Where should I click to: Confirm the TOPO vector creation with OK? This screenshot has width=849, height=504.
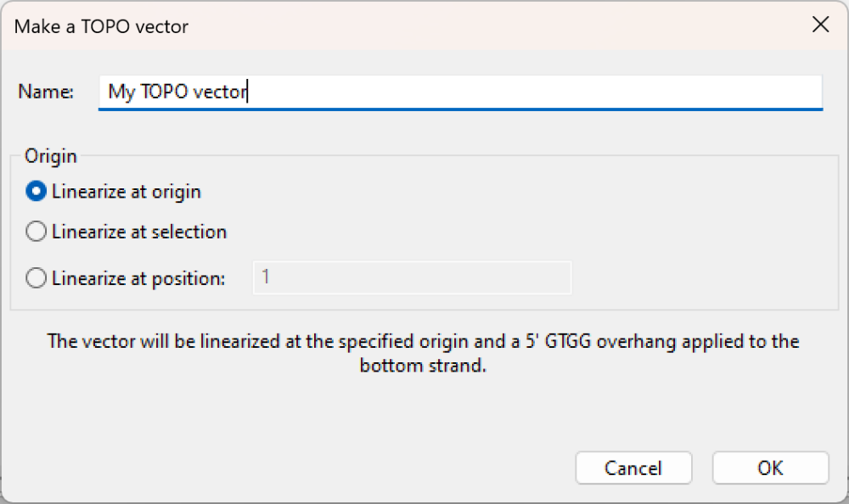coord(769,468)
